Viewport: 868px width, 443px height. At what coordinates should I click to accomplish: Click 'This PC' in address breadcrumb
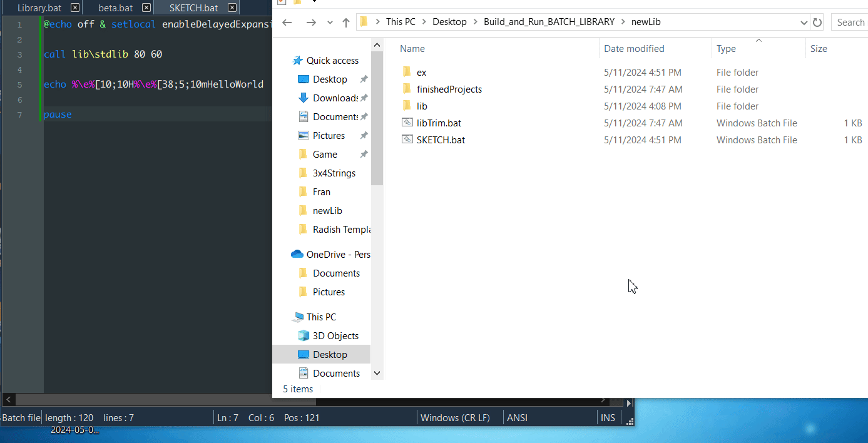coord(401,22)
